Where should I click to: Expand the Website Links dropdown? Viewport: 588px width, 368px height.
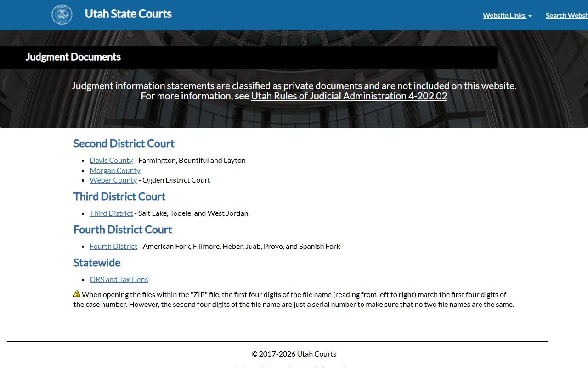[x=507, y=15]
